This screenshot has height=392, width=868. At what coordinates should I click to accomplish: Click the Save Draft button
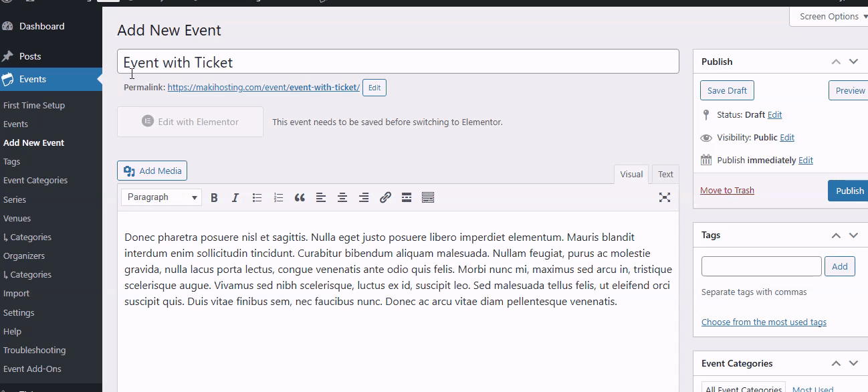click(727, 91)
